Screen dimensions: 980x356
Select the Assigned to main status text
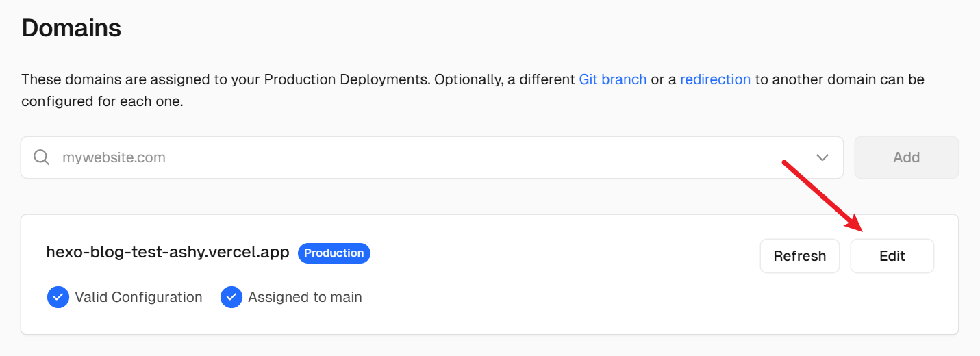tap(305, 297)
